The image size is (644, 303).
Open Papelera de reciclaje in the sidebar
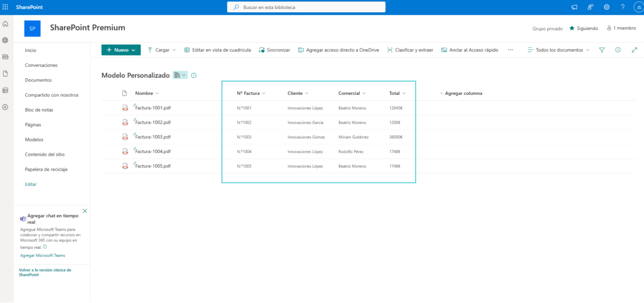(x=46, y=169)
